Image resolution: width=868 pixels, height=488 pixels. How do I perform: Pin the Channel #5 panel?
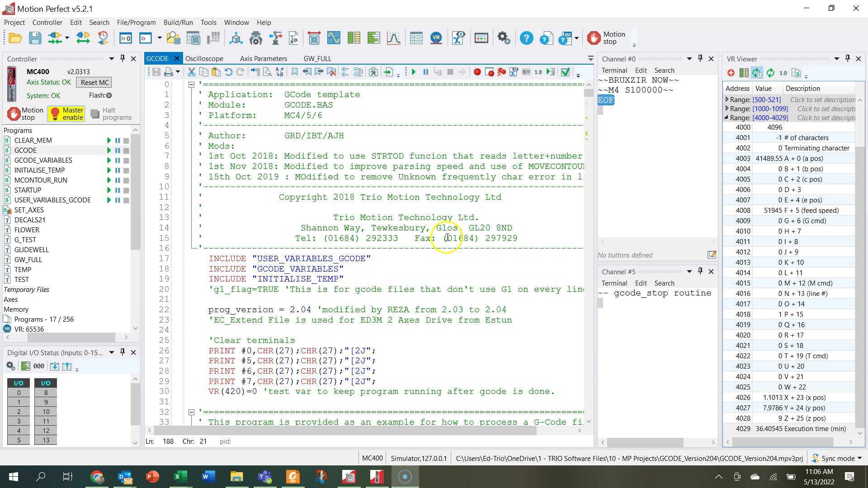(700, 271)
